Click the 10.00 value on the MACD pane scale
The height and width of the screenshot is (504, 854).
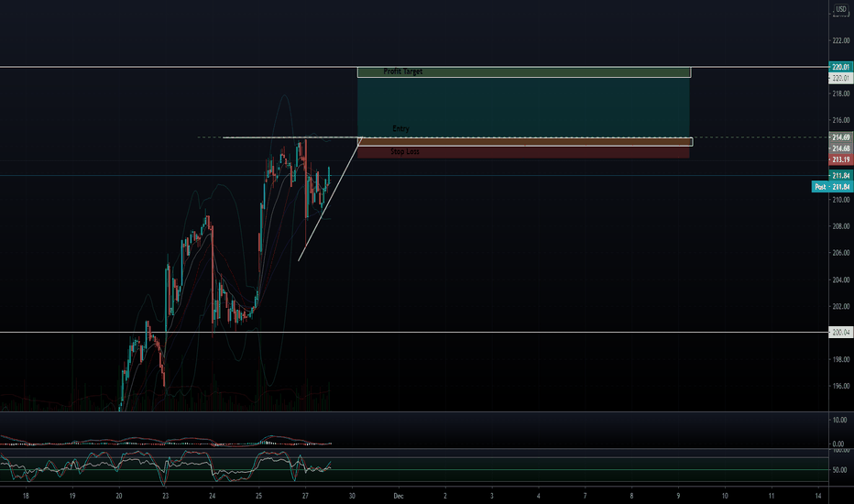coord(839,420)
